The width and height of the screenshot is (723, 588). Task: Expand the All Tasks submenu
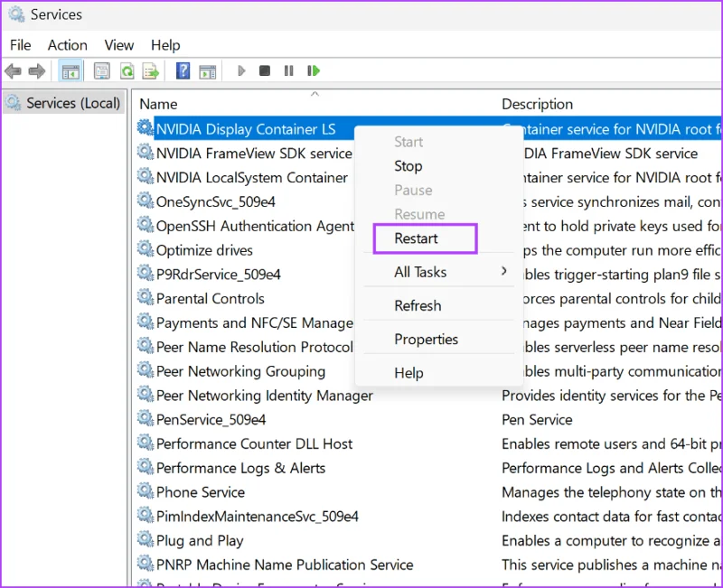click(438, 272)
